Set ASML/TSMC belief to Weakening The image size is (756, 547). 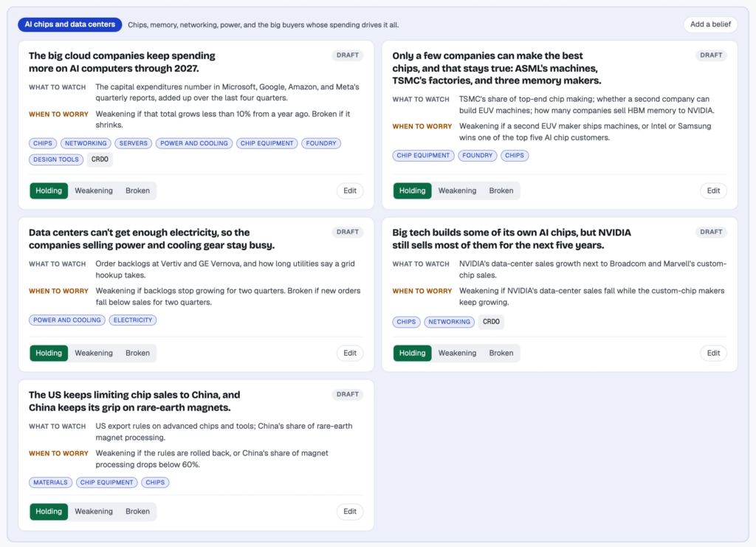pos(457,191)
